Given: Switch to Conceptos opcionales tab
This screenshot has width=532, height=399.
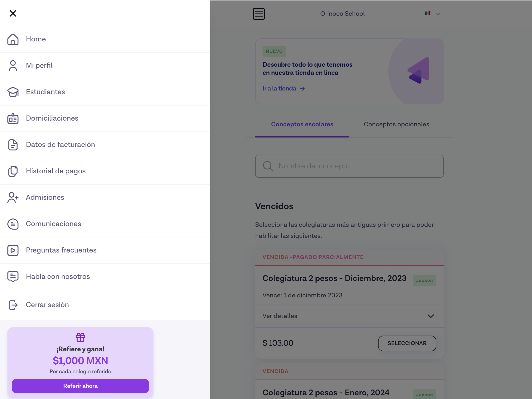Looking at the screenshot, I should click(396, 125).
